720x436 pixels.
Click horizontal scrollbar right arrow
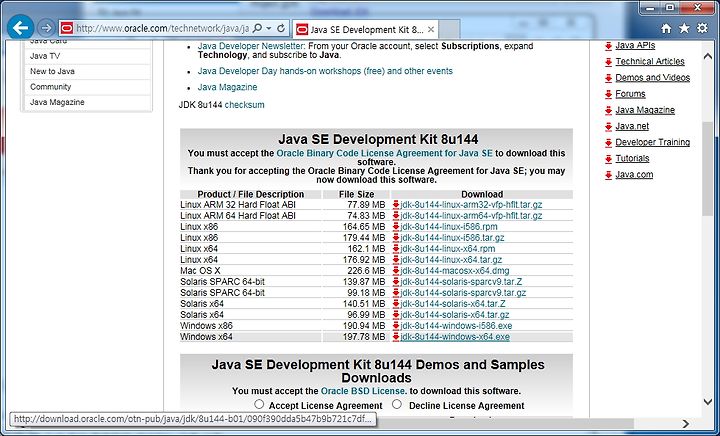tap(686, 423)
